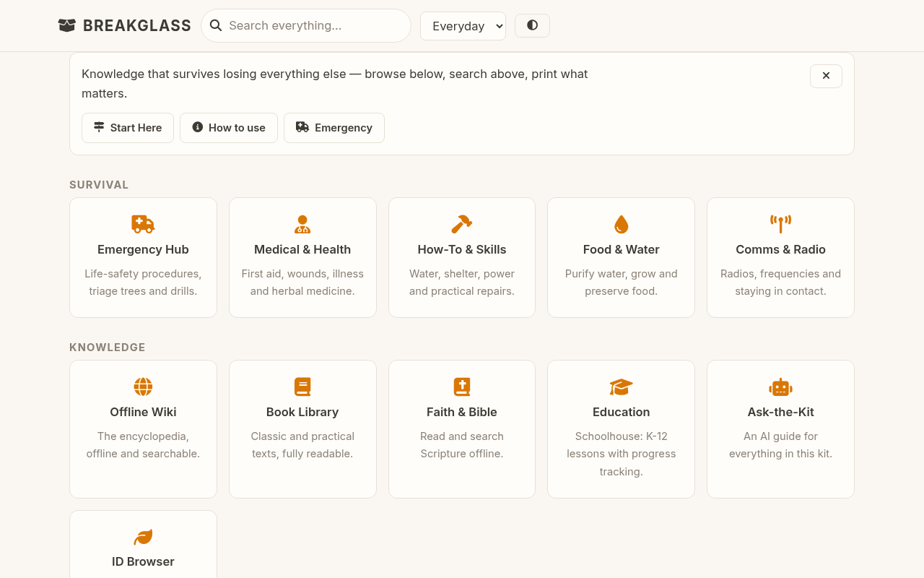Click the Education graduation cap icon

click(x=622, y=387)
